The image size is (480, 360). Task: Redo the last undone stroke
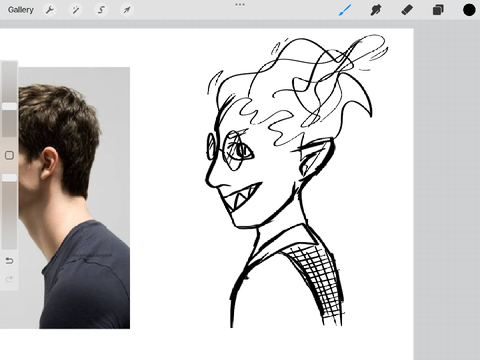pyautogui.click(x=9, y=279)
